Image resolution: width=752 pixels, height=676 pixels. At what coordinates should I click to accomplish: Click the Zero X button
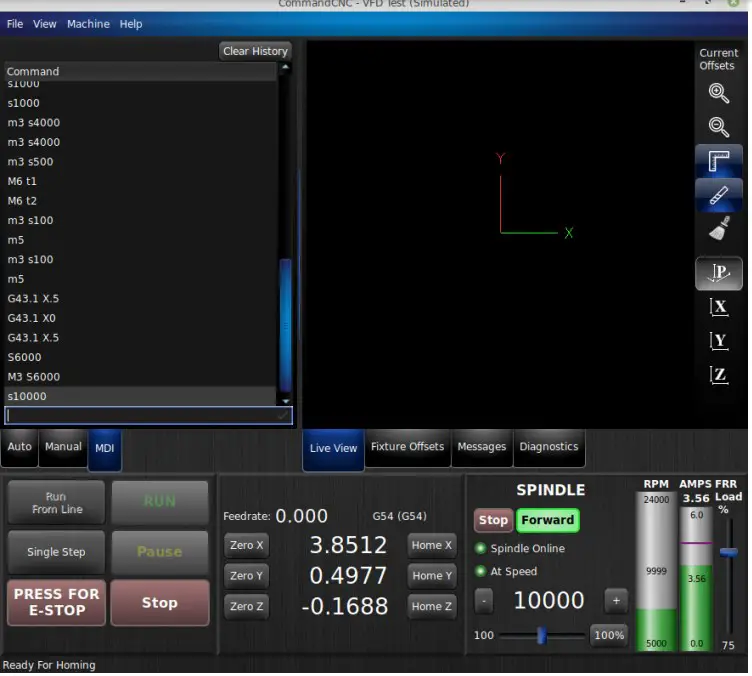coord(246,545)
